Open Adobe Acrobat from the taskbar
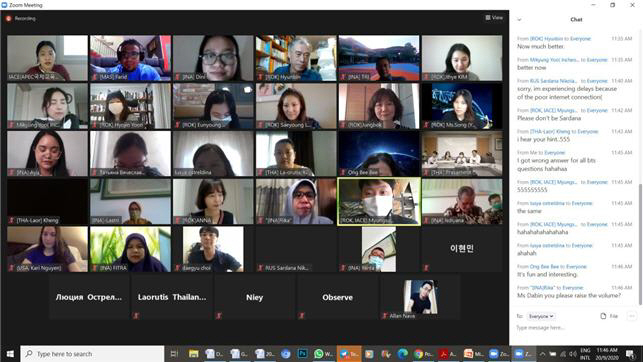 pyautogui.click(x=448, y=353)
